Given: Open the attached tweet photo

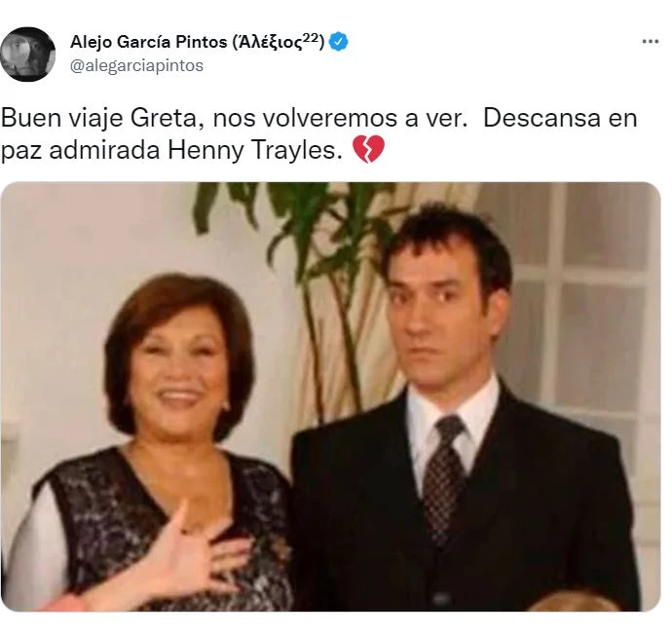Looking at the screenshot, I should 330,396.
